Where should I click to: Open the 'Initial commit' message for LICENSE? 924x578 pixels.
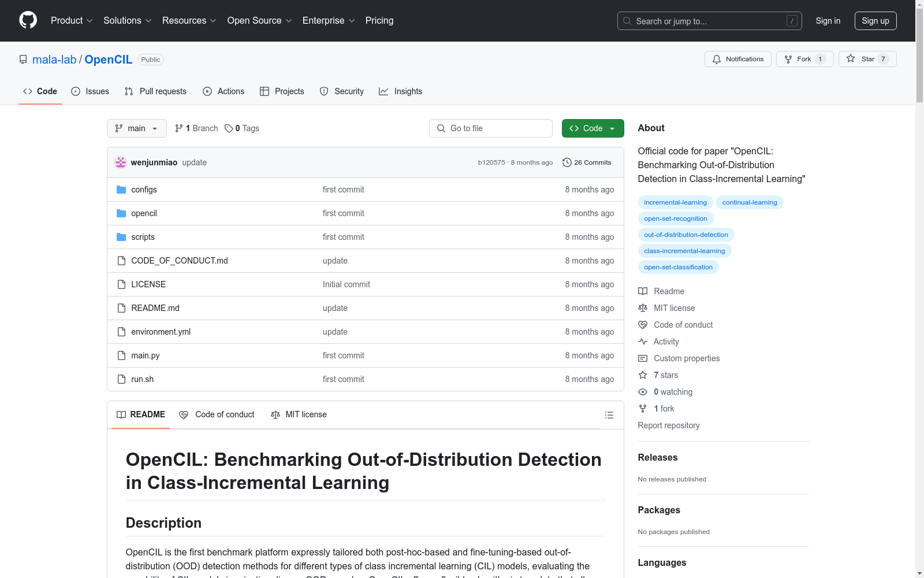(346, 284)
